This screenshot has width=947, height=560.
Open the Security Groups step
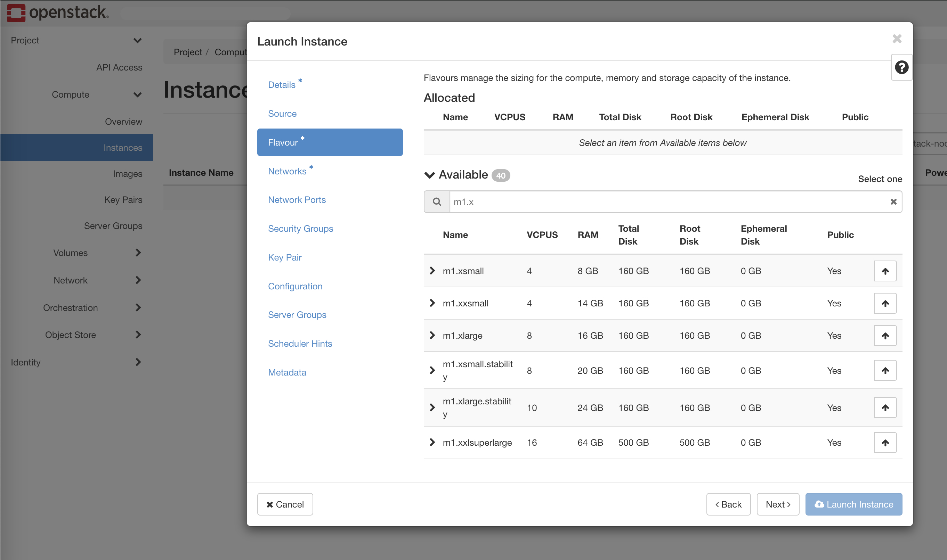300,228
